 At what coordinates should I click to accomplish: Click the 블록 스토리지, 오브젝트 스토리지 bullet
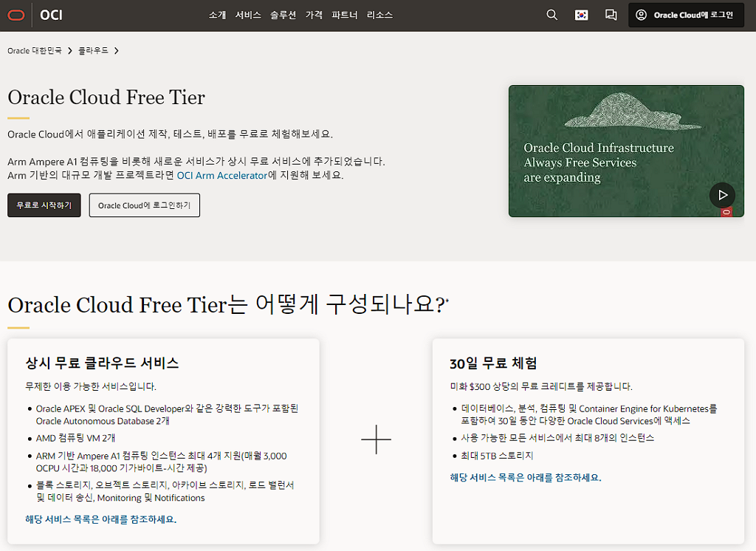165,491
